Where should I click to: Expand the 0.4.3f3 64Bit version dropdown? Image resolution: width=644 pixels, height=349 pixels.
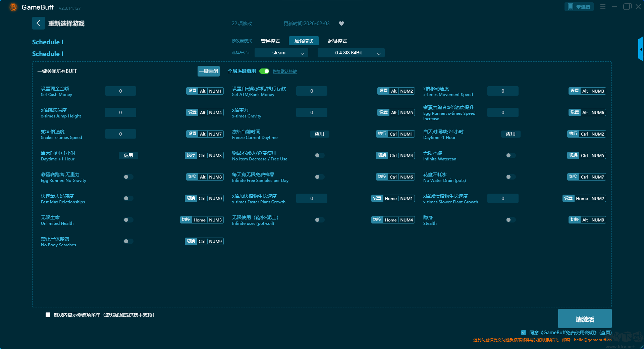click(x=351, y=53)
